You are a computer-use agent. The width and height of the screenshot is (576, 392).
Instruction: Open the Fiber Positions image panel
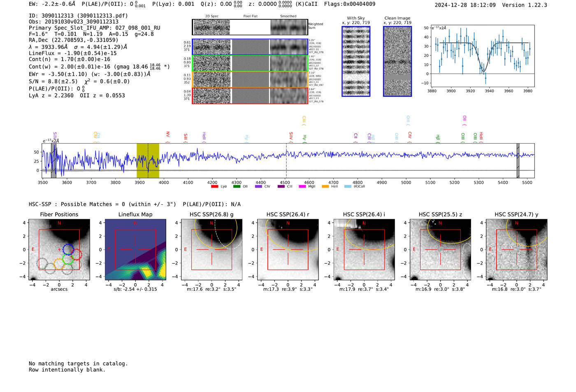pos(59,249)
